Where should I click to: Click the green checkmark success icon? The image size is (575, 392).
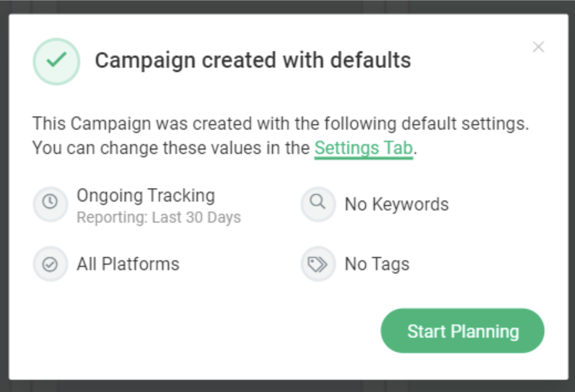click(x=56, y=61)
